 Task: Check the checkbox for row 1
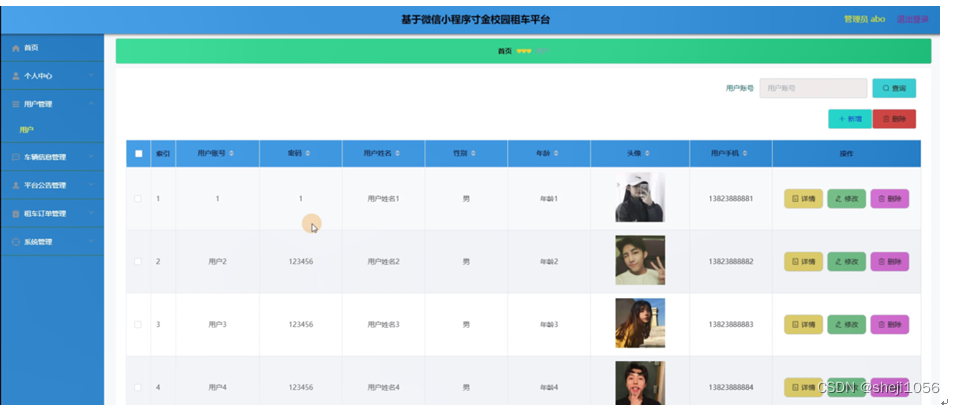(x=138, y=199)
